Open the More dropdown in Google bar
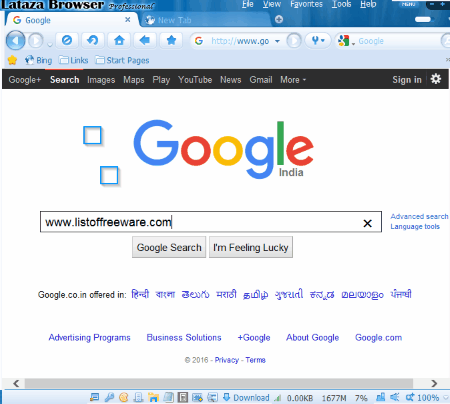This screenshot has height=404, width=450. pos(293,80)
